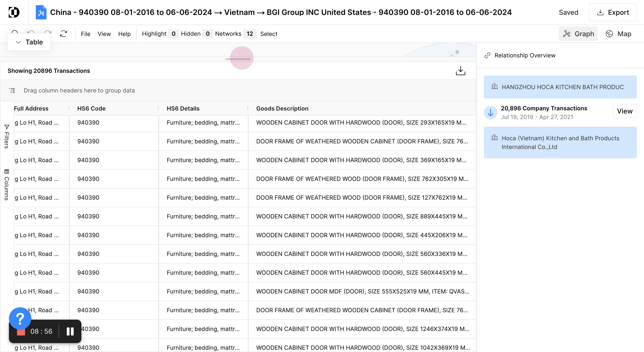This screenshot has height=352, width=644.
Task: Switch to Graph view
Action: pyautogui.click(x=578, y=34)
